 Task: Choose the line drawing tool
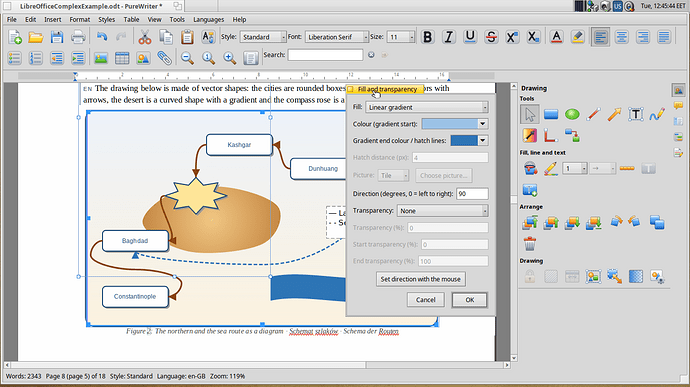tap(593, 114)
